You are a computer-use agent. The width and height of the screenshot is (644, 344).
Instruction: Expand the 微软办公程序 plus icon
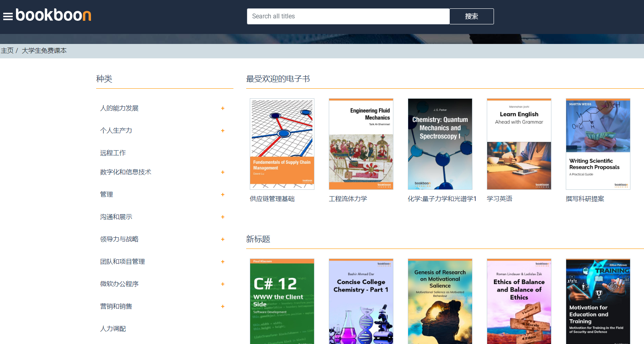pyautogui.click(x=223, y=284)
